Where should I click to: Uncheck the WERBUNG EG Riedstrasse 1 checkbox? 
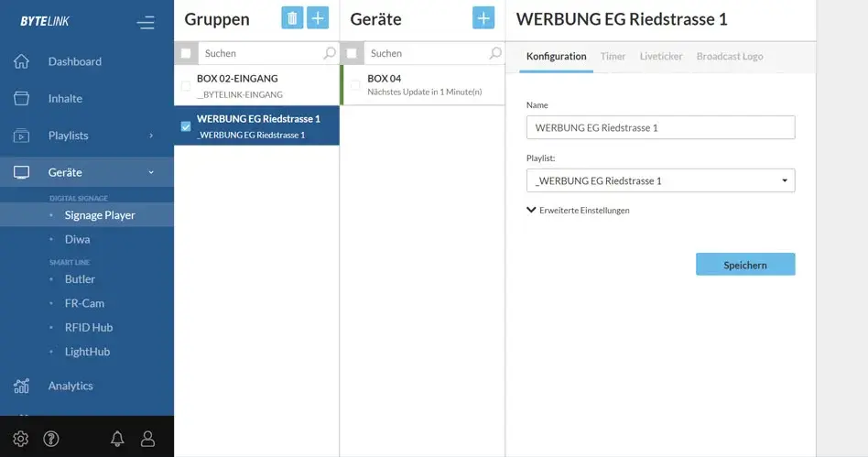[186, 126]
